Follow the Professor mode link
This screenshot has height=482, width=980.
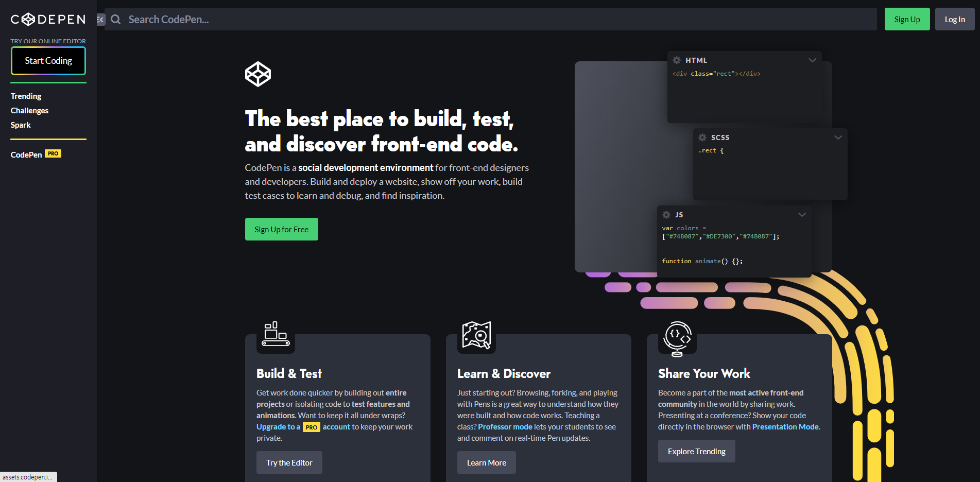(505, 427)
